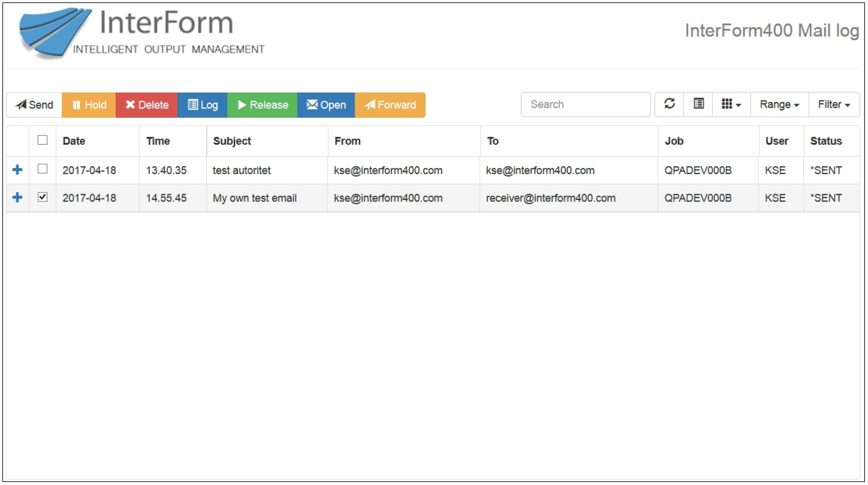
Task: Click the 'test autoritet' subject cell
Action: 267,170
